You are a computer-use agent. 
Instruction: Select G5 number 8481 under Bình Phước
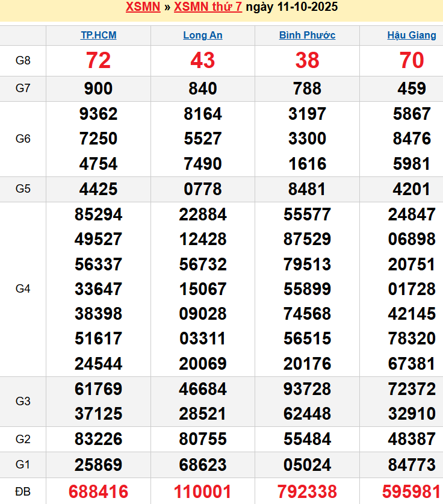pyautogui.click(x=307, y=189)
